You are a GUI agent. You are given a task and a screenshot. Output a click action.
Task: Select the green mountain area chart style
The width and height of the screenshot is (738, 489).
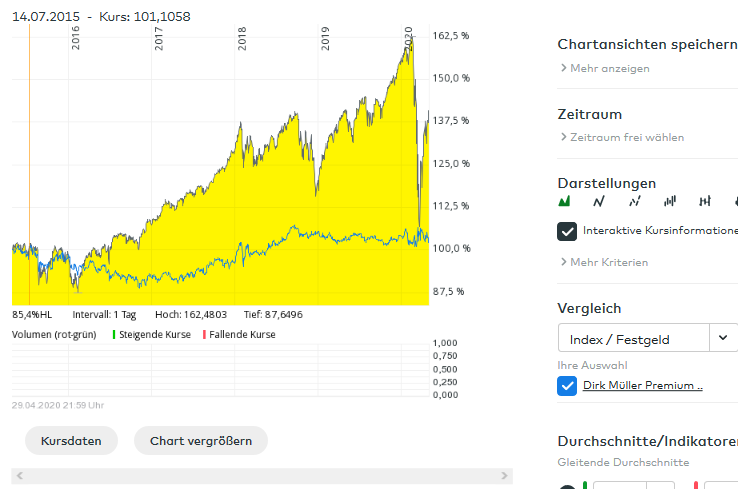pos(565,202)
